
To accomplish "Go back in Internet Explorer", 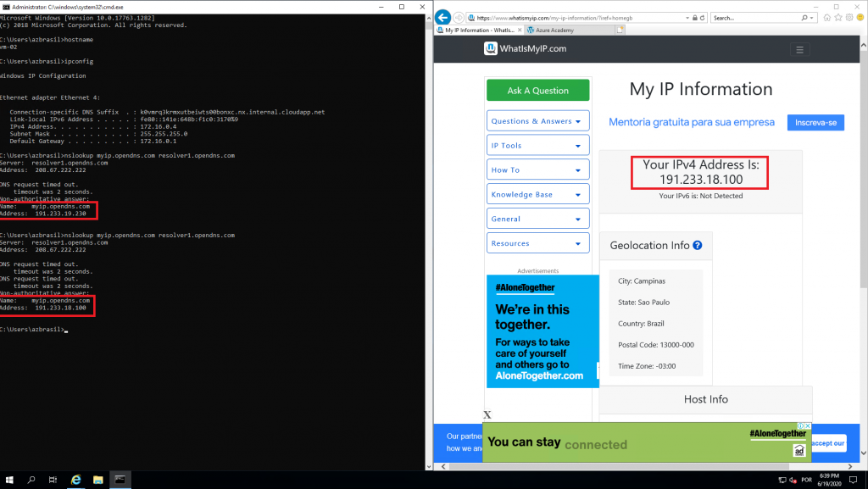I will point(442,18).
